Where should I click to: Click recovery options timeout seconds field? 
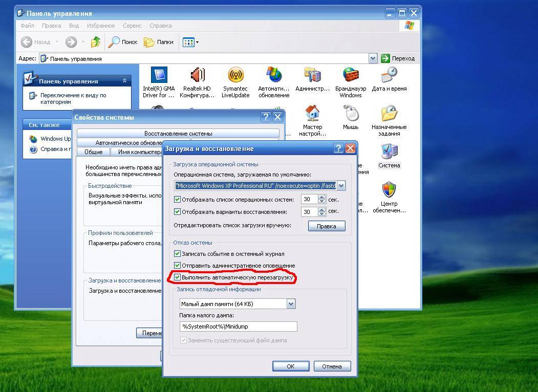pos(310,211)
